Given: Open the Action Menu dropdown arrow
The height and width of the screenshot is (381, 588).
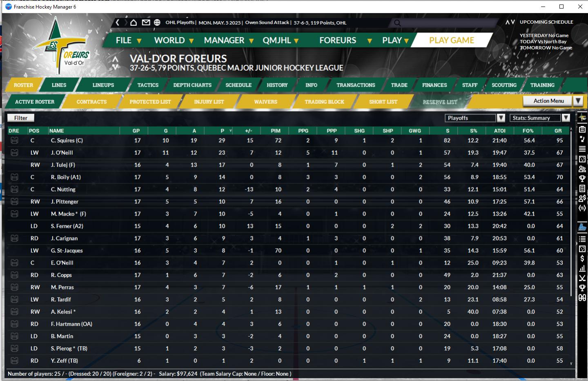Looking at the screenshot, I should (x=577, y=101).
